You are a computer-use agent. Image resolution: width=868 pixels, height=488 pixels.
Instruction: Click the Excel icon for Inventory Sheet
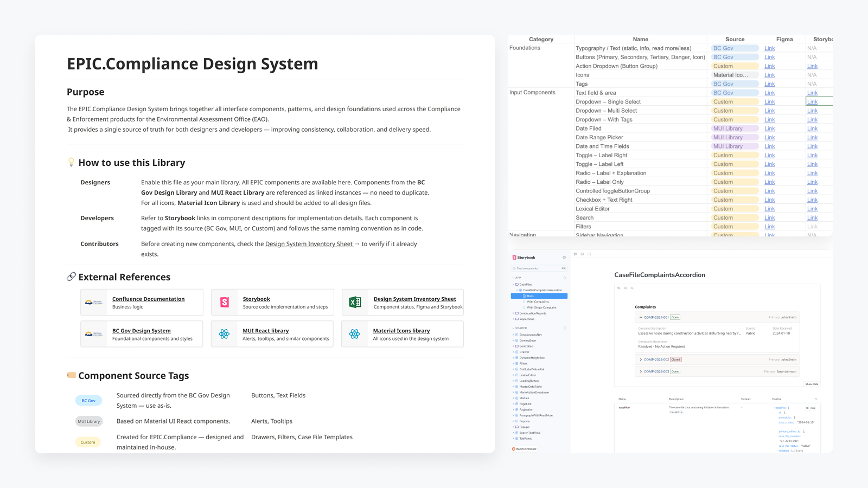tap(355, 303)
